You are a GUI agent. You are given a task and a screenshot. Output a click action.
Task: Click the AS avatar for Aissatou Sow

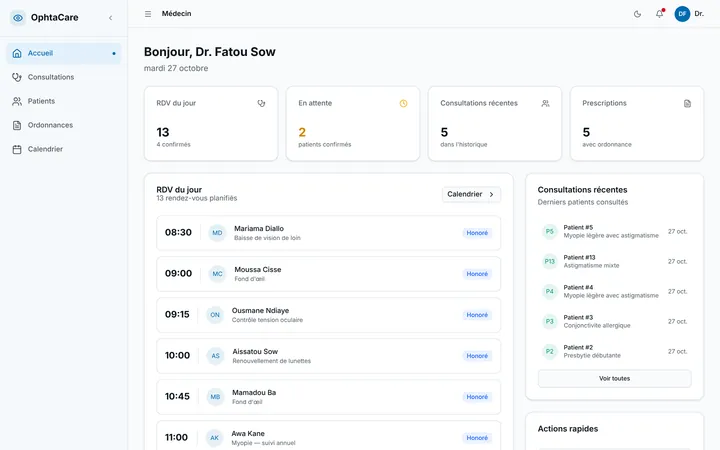(215, 356)
